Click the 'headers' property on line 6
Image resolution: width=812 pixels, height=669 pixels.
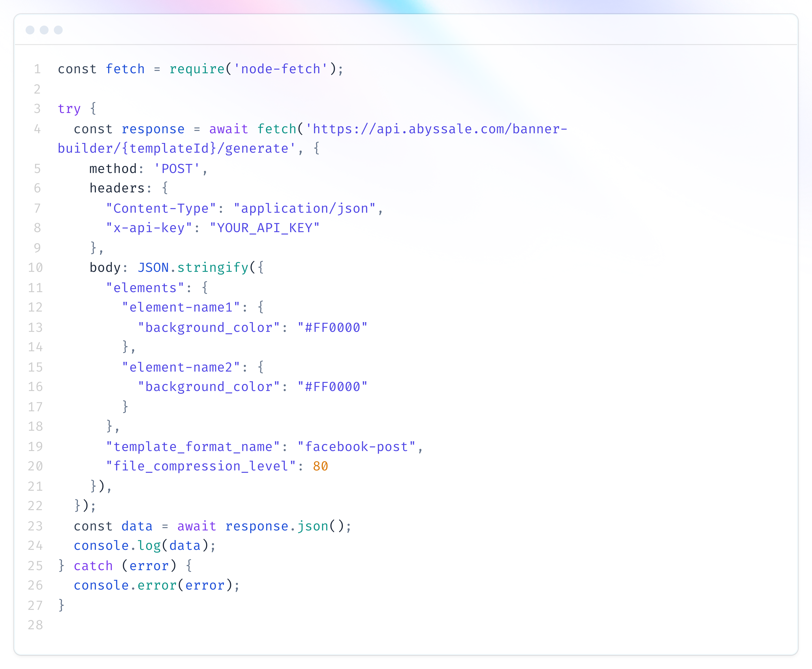pos(117,188)
